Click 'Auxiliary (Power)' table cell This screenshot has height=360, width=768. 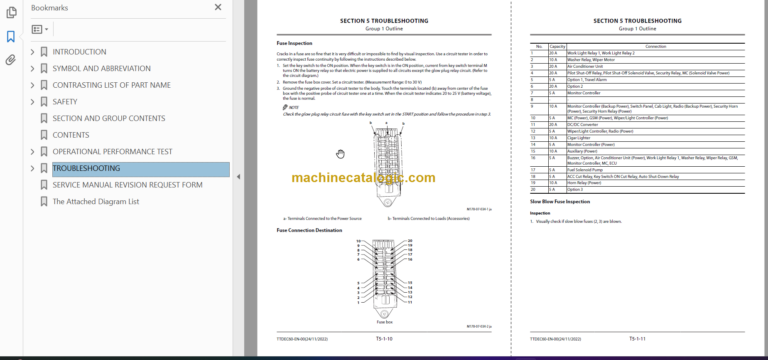[x=655, y=151]
